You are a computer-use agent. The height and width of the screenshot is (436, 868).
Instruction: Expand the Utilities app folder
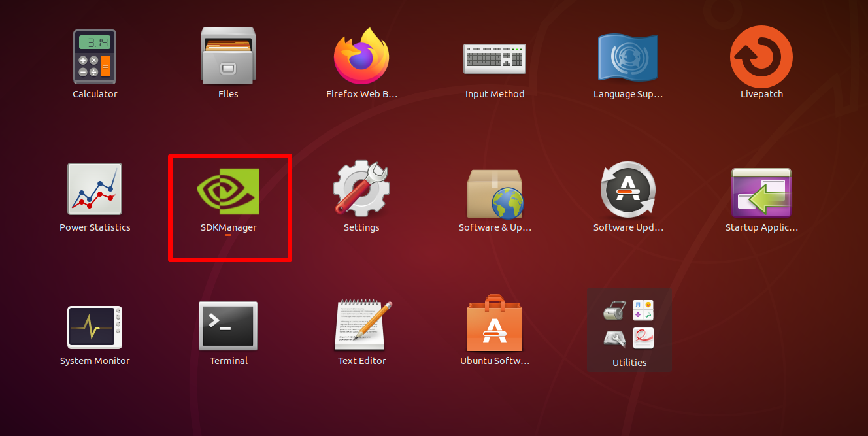629,330
